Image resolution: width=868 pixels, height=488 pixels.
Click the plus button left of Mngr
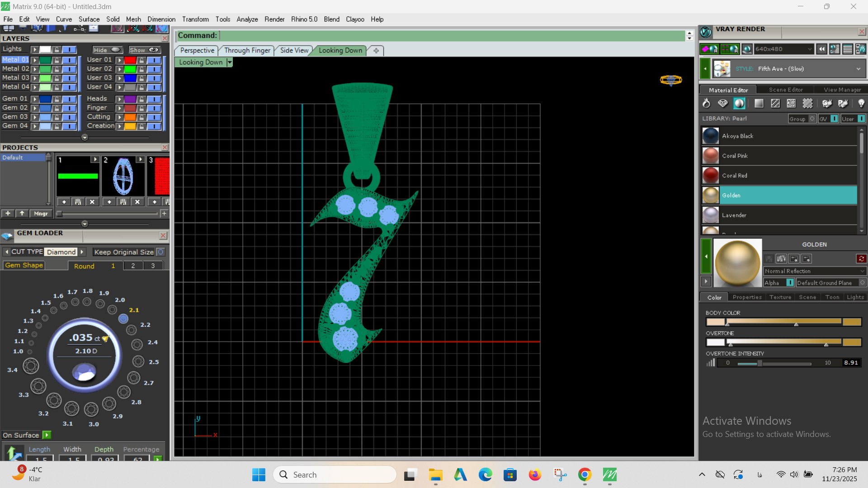[8, 213]
